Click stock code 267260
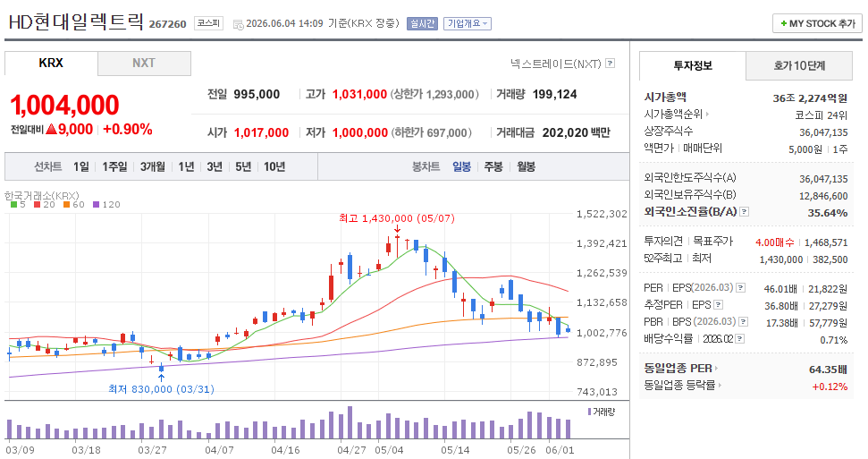Image resolution: width=868 pixels, height=459 pixels. click(x=168, y=24)
